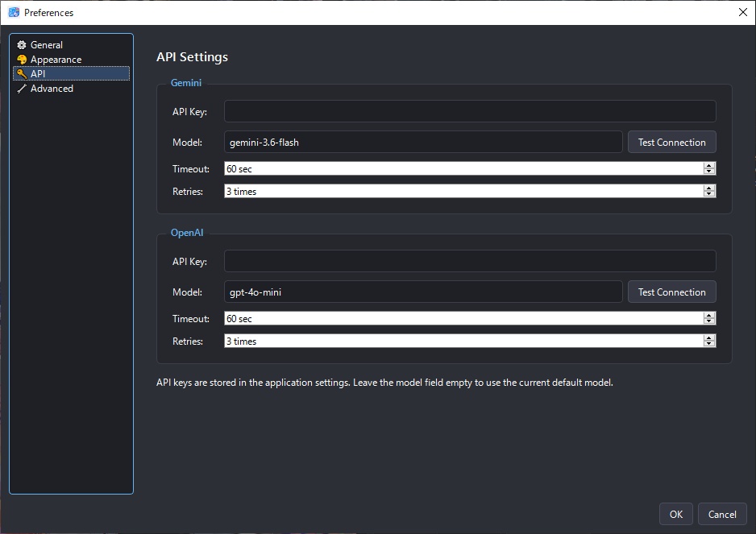
Task: Lower OpenAI Retries using the down arrow
Action: (x=708, y=344)
